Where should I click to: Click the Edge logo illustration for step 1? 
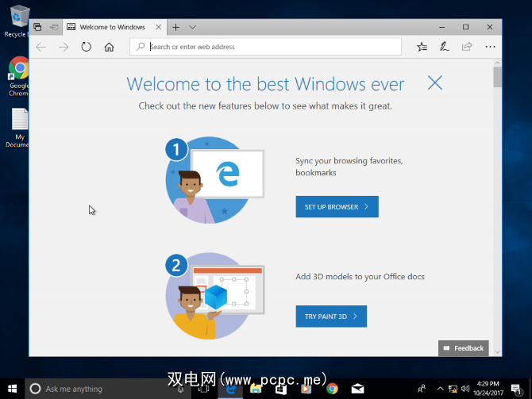coord(214,180)
